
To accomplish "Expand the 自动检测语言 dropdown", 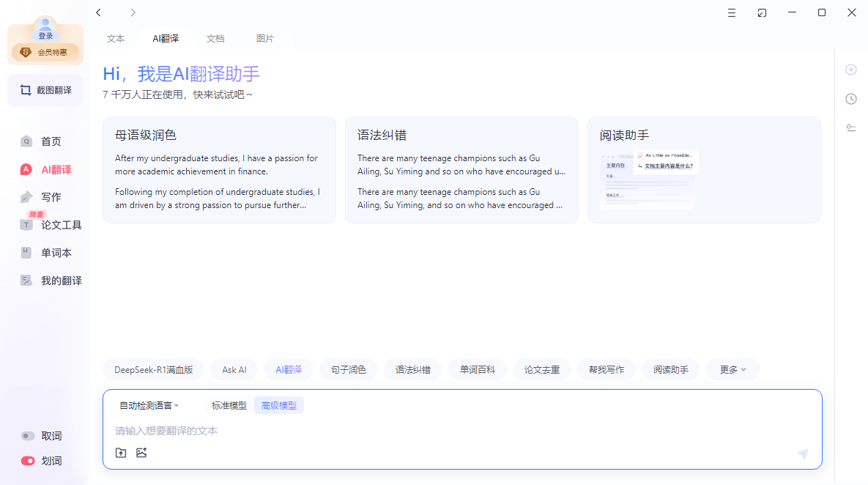I will (149, 405).
